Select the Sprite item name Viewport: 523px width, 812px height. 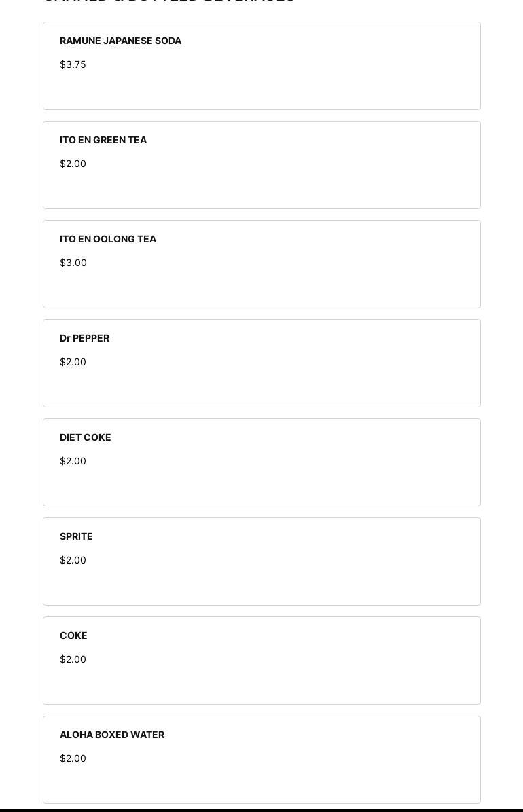tap(76, 536)
